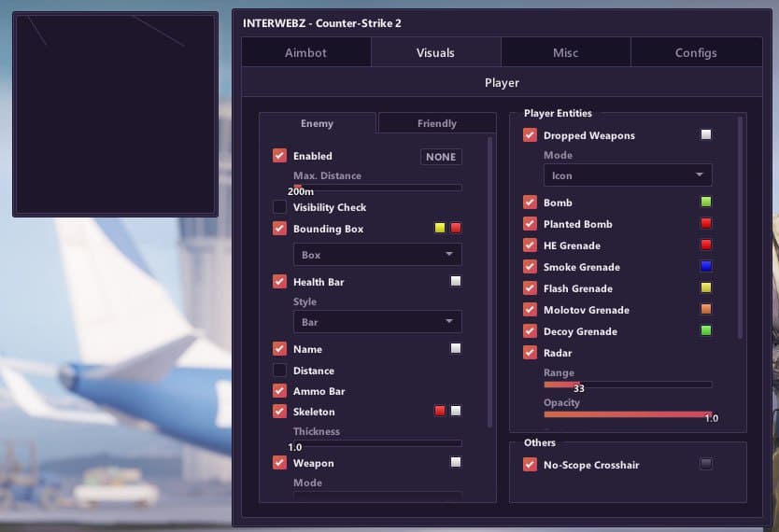Open the blue Smoke Grenade color swatch

coord(706,267)
